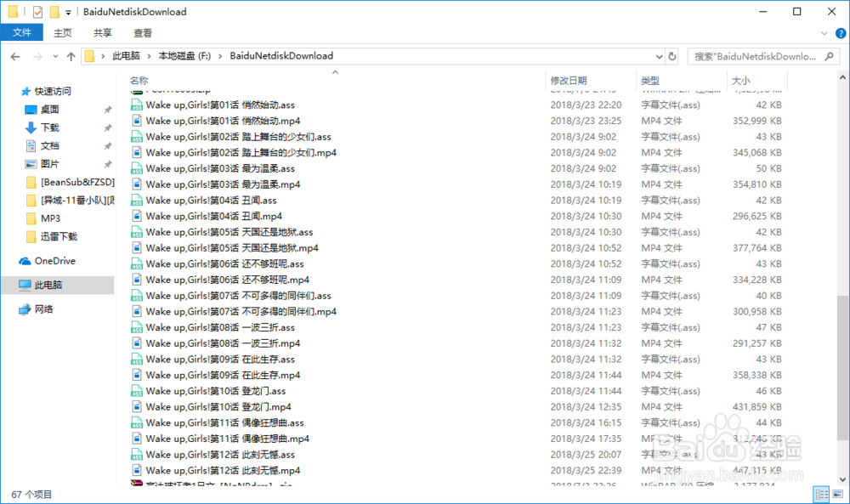The height and width of the screenshot is (504, 850).
Task: Click the search magnifier icon
Action: 829,56
